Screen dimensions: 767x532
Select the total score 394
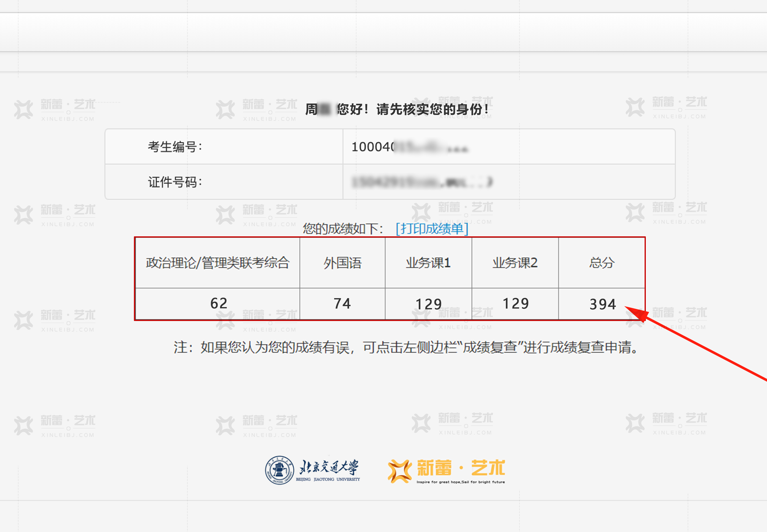603,304
